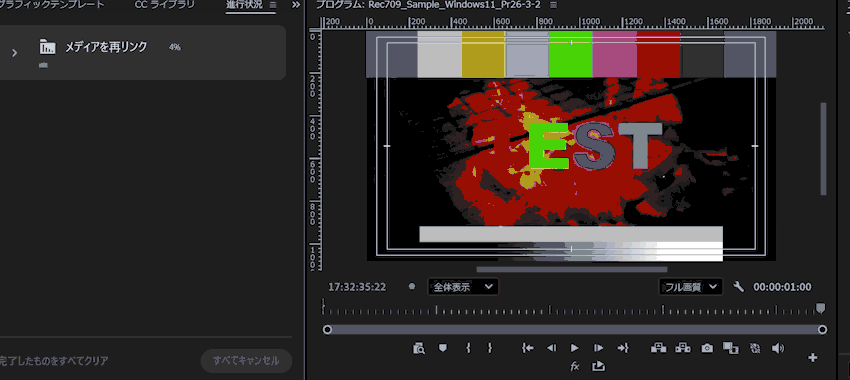Play the sequence in program monitor
850x380 pixels.
point(575,348)
